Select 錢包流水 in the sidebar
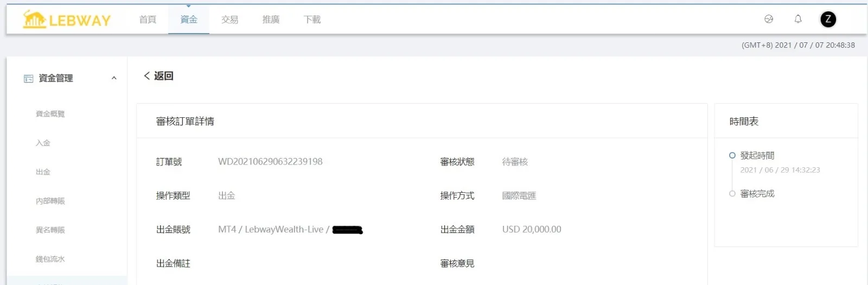Viewport: 868px width, 285px height. 50,259
